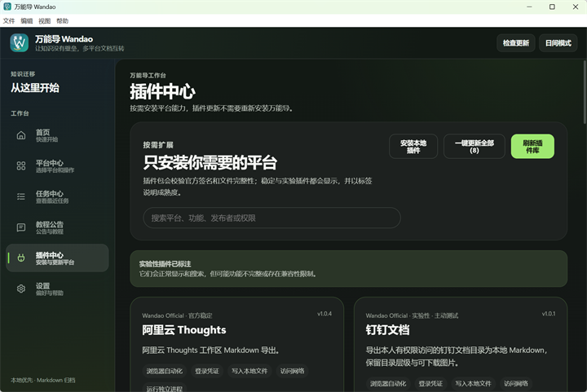Viewport: 587px width, 392px height.
Task: Click version v1.0.1 on 钉钉文档 card
Action: click(549, 314)
